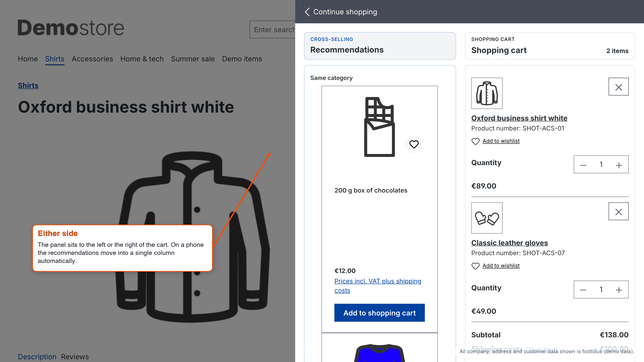The image size is (644, 362).
Task: Click heart icon beside leather gloves wishlist
Action: pos(475,266)
